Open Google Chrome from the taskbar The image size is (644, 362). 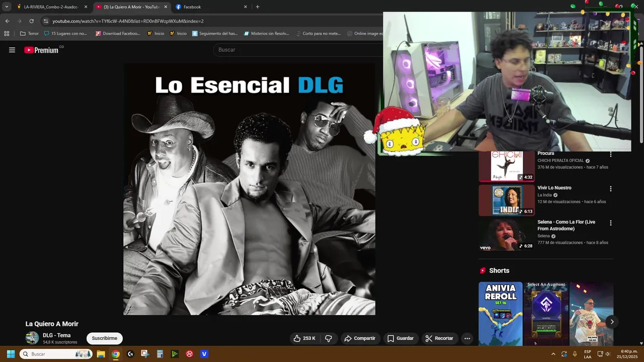116,354
